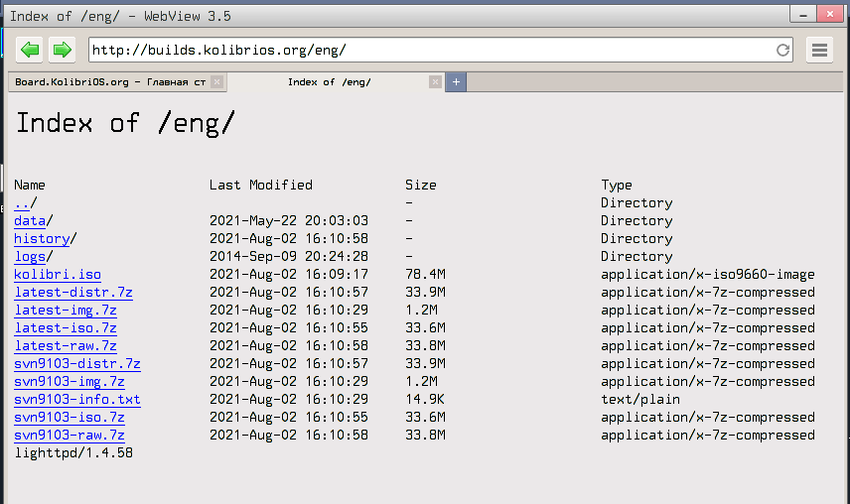Download latest-img.7z archive
This screenshot has height=504, width=850.
(x=66, y=311)
